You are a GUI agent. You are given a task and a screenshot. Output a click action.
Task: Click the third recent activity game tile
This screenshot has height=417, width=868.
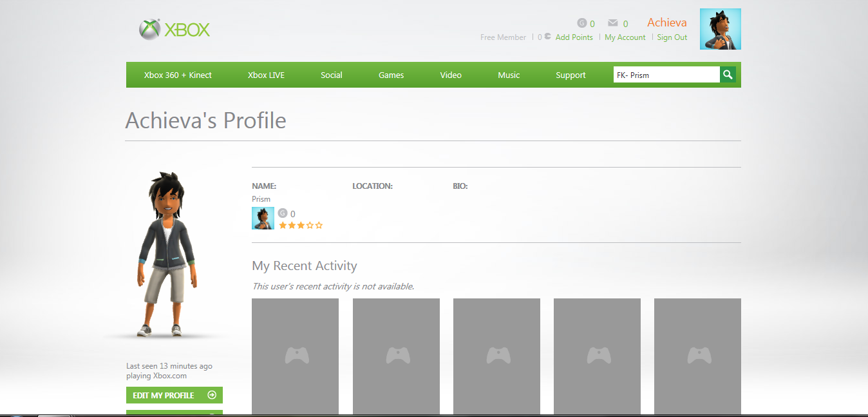click(496, 356)
